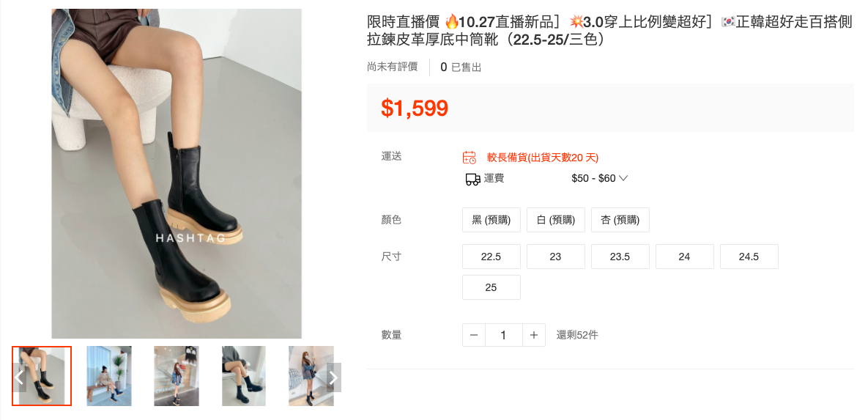868x420 pixels.
Task: Choose size 22.5
Action: [492, 257]
